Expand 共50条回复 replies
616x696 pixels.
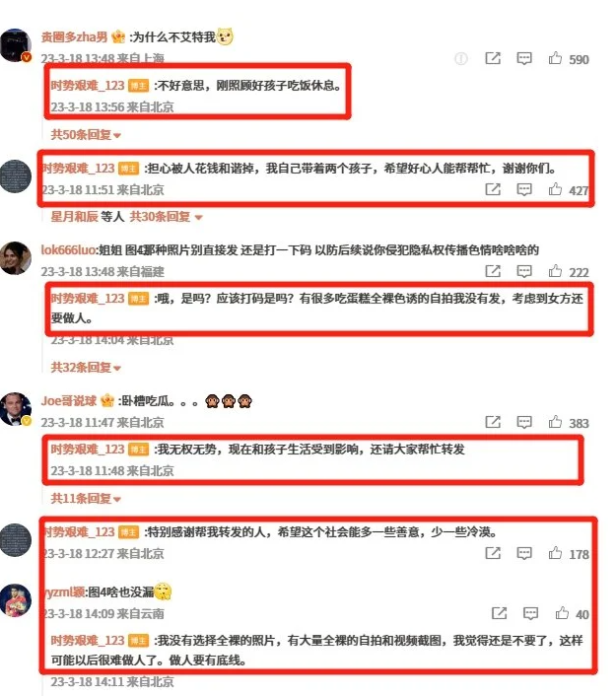pyautogui.click(x=86, y=134)
